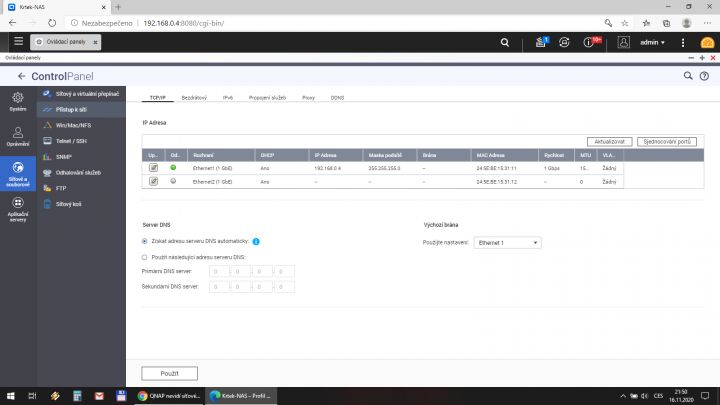Open Síťové a souborové služby category
This screenshot has width=720, height=405.
[x=18, y=174]
